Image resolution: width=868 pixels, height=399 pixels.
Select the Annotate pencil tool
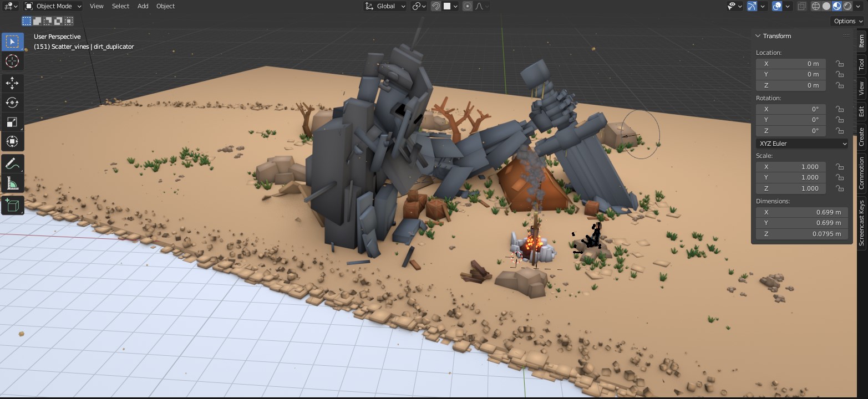(12, 163)
